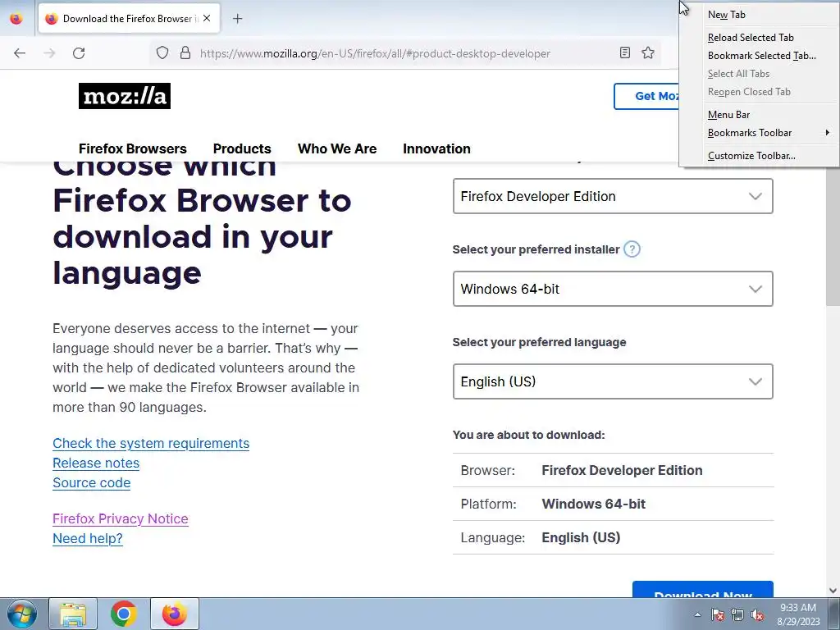Launch Google Chrome from the taskbar
Viewport: 840px width, 630px height.
(x=124, y=614)
